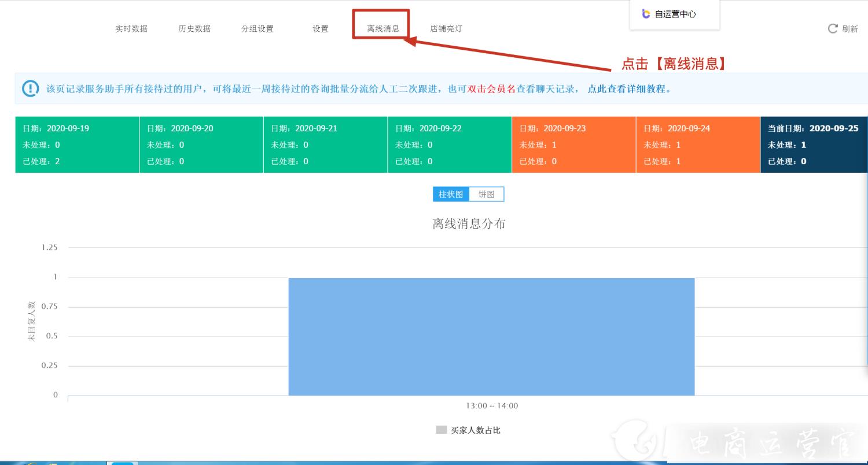Go to the 设置 tab
This screenshot has height=465, width=868.
[x=321, y=29]
